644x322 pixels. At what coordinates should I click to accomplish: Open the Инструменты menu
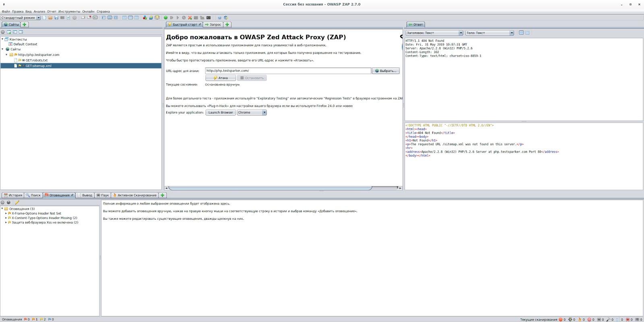(69, 11)
